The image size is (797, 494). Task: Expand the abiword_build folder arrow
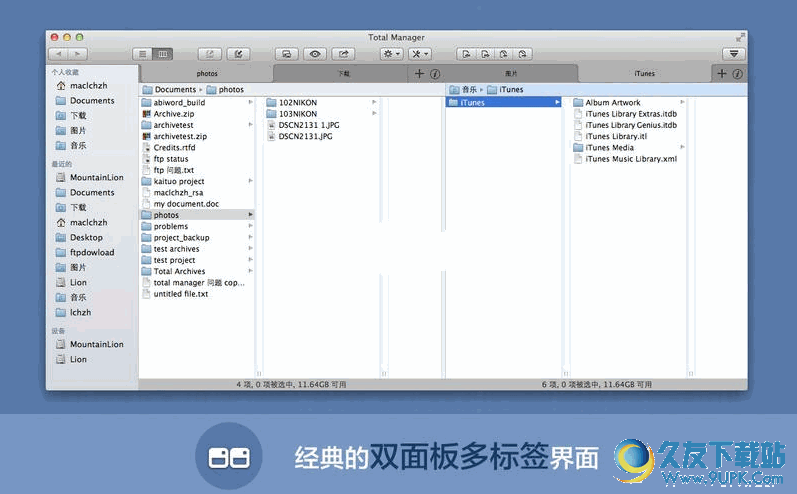tap(250, 102)
